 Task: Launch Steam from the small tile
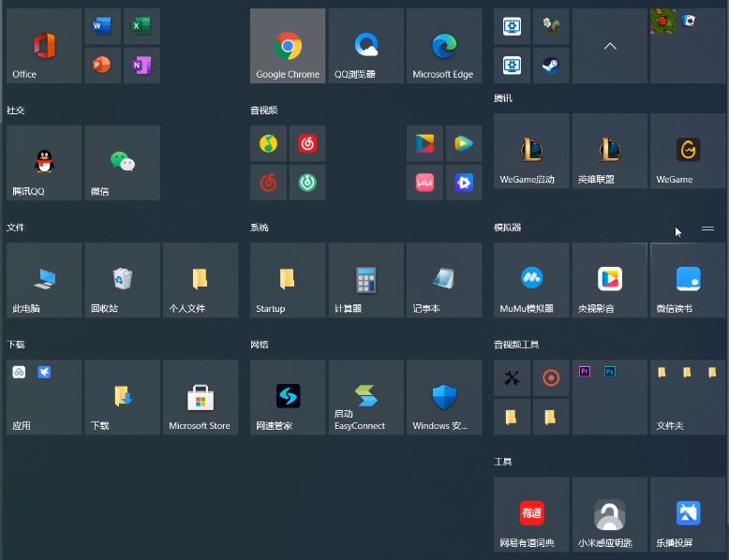point(551,66)
